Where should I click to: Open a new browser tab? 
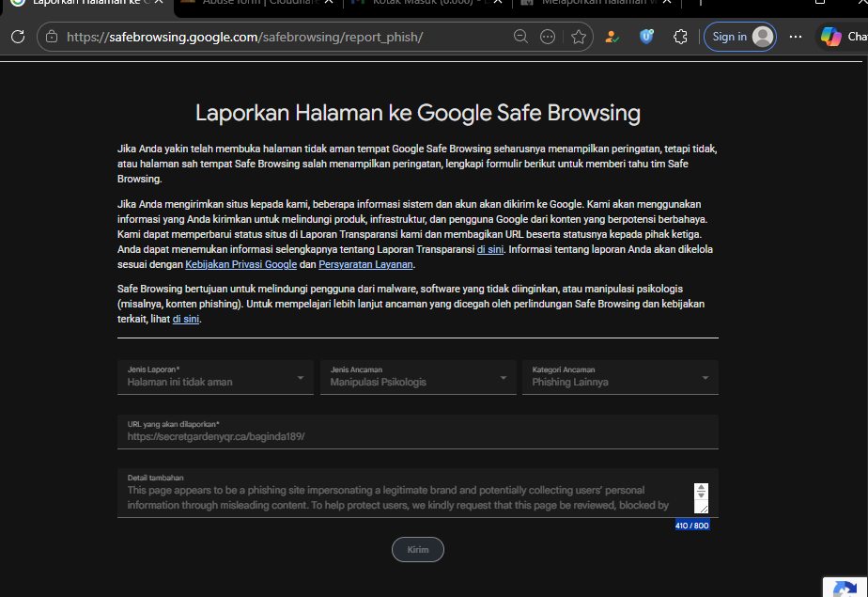pyautogui.click(x=700, y=2)
